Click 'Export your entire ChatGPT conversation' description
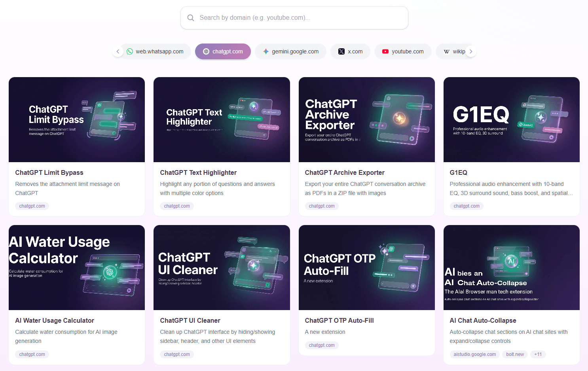The width and height of the screenshot is (588, 371). coord(365,188)
